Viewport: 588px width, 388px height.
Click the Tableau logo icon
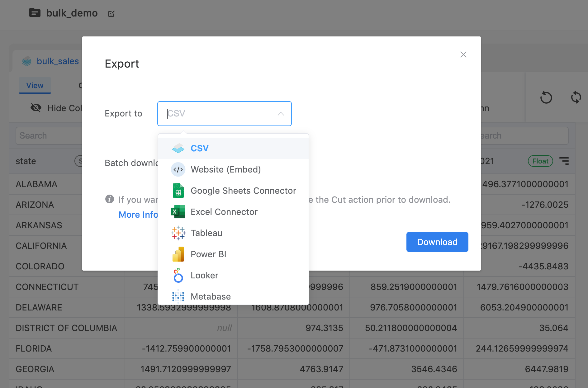pyautogui.click(x=178, y=233)
